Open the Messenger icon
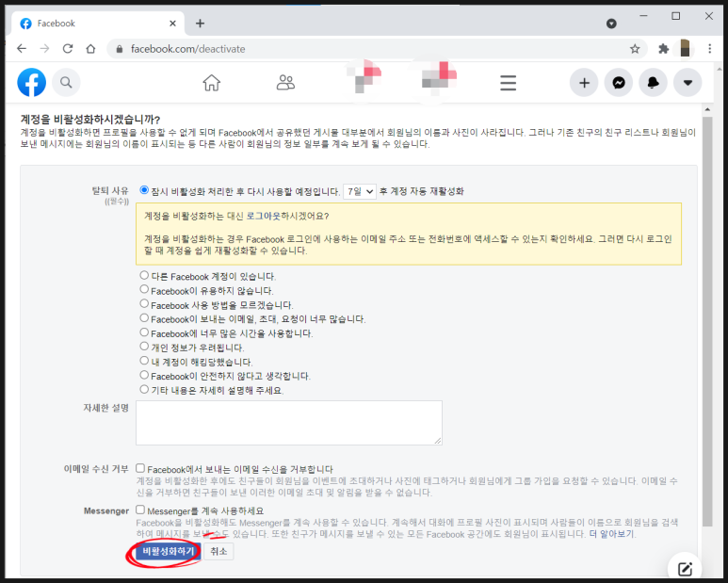The image size is (728, 583). point(619,83)
